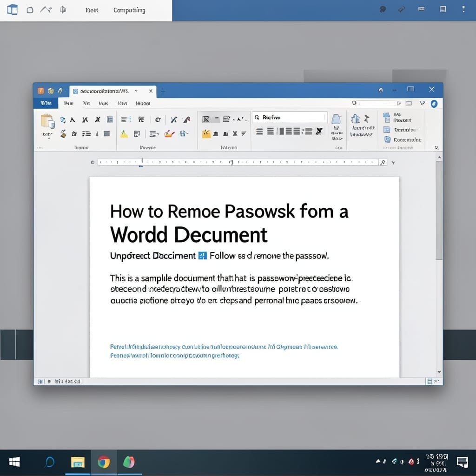Viewport: 476px width, 476px height.
Task: Switch to the Mooer ribbon tab
Action: click(143, 104)
